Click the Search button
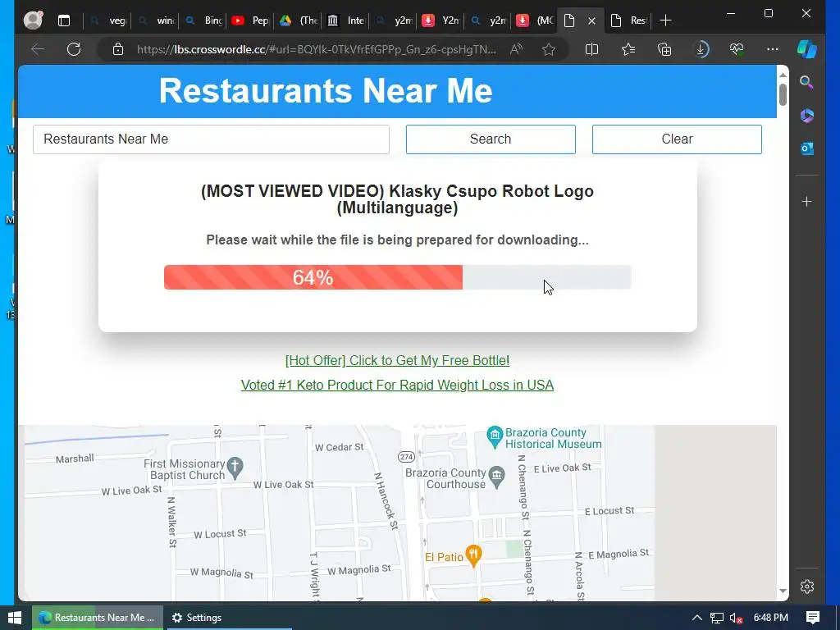The width and height of the screenshot is (840, 630). point(491,139)
